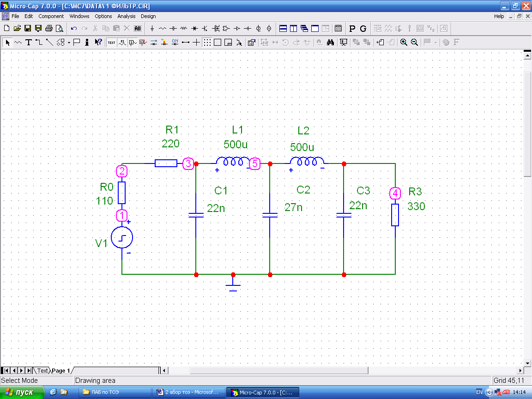This screenshot has width=532, height=399.
Task: Click the first page navigation arrow
Action: click(x=6, y=370)
